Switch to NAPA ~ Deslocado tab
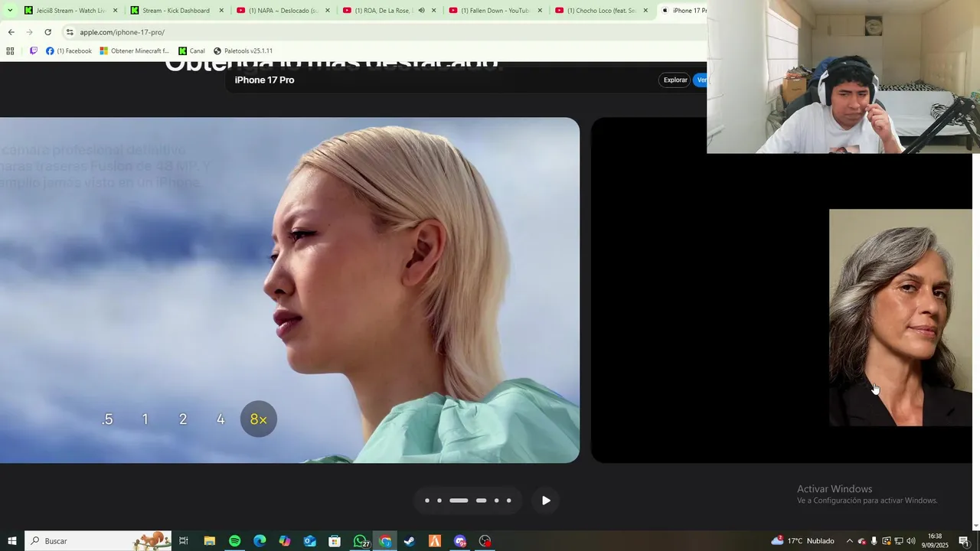The width and height of the screenshot is (980, 551). coord(282,11)
